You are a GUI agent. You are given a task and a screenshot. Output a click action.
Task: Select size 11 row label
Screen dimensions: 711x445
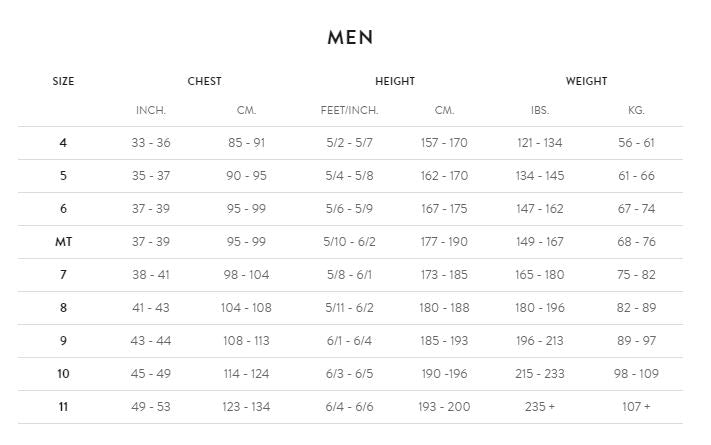point(63,407)
